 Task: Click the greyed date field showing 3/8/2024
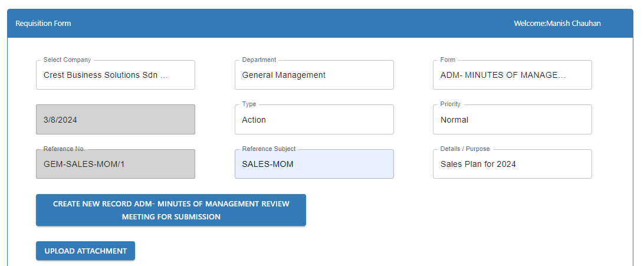(115, 120)
